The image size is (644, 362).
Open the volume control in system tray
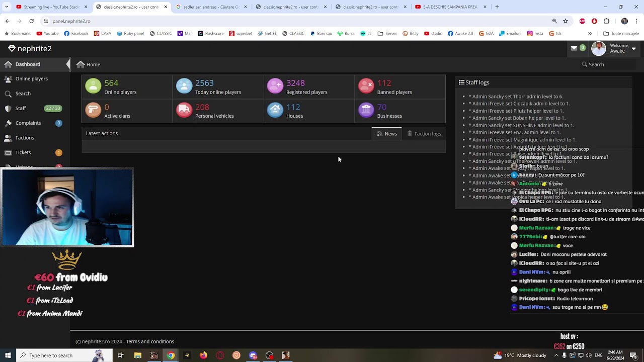click(x=589, y=355)
